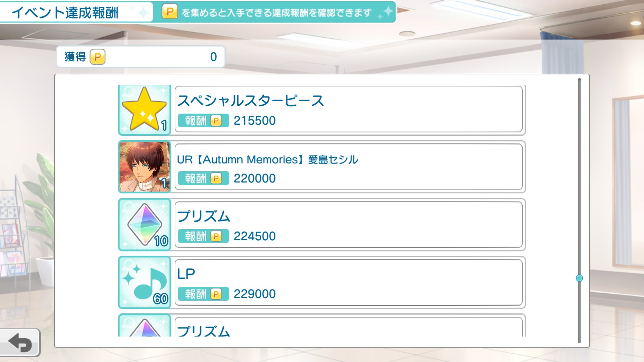Open the UR Autumn Memories card thumbnail
644x362 pixels.
pos(145,167)
